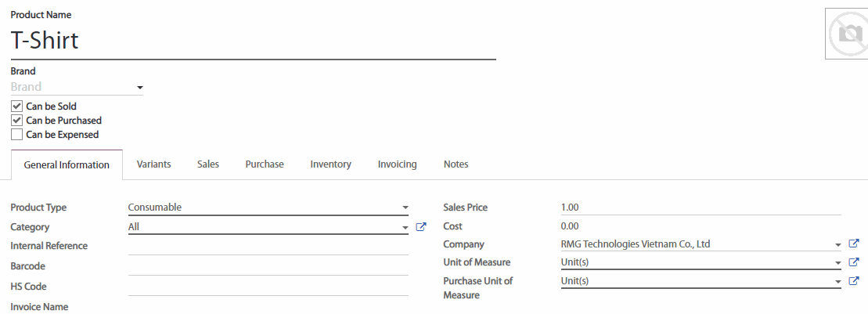Screen dimensions: 868x314
Task: Expand Unit of Measure dropdown arrow
Action: coord(837,263)
